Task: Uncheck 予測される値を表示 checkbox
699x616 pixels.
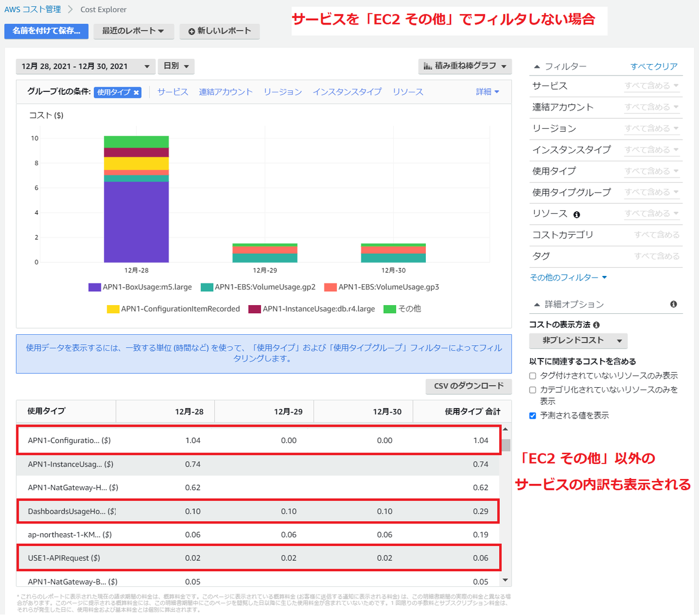Action: pyautogui.click(x=532, y=416)
